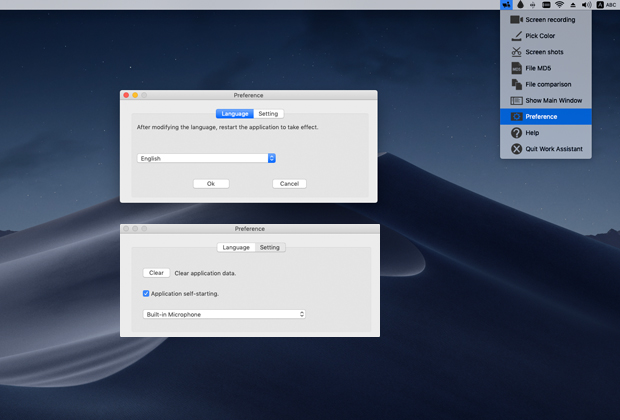Select Language tab in lower Preference window
620x420 pixels.
236,247
